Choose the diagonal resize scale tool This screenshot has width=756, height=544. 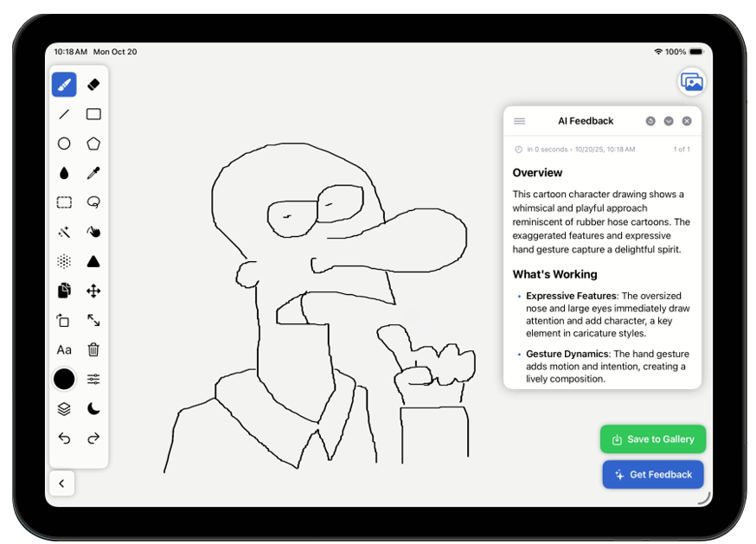click(x=93, y=320)
